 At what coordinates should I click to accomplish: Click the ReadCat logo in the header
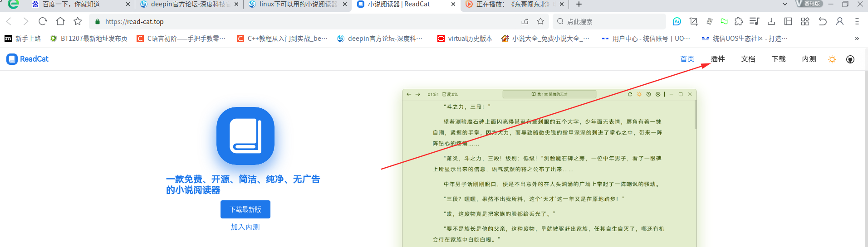(x=12, y=59)
